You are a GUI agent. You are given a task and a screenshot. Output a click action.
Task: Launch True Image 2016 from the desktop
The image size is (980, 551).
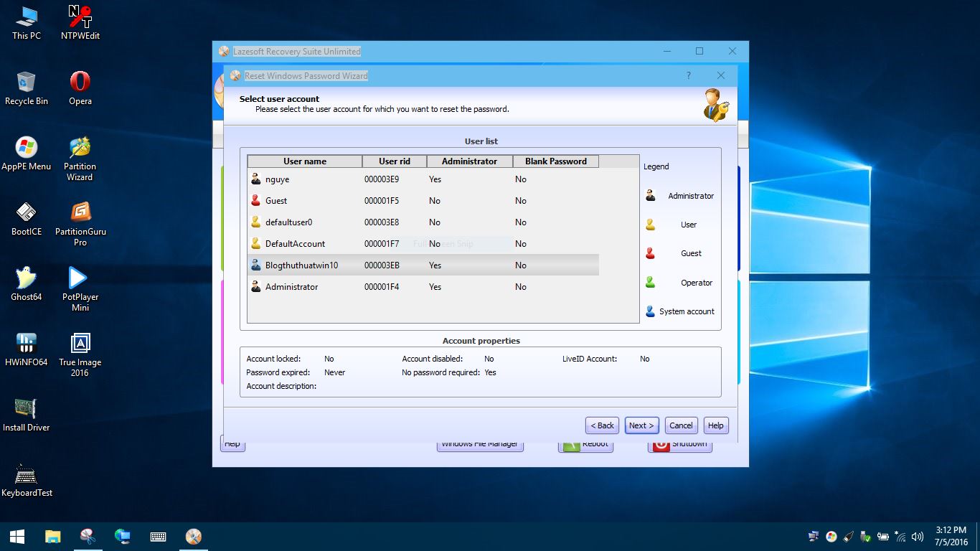[x=80, y=354]
